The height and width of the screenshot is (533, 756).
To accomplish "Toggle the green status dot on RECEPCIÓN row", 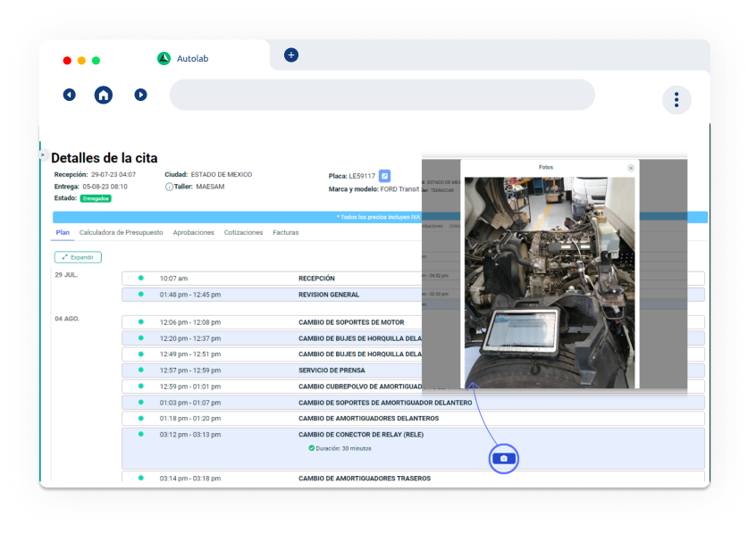I will [x=139, y=278].
